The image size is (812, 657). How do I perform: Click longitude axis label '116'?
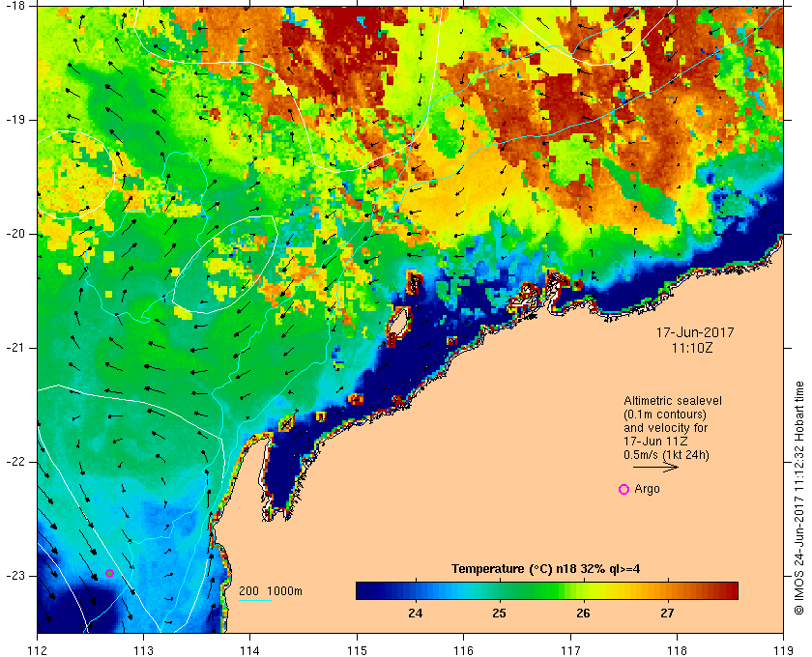tap(463, 649)
